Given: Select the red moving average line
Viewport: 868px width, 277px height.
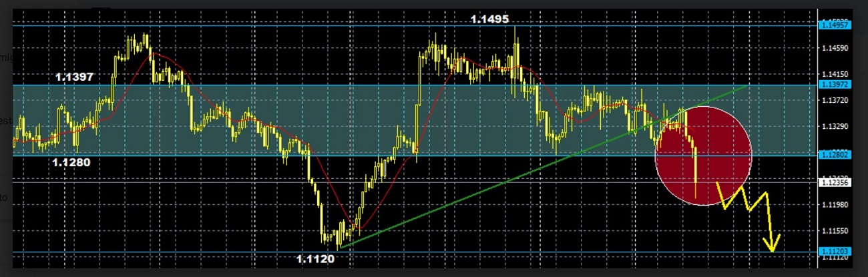Looking at the screenshot, I should click(x=334, y=200).
